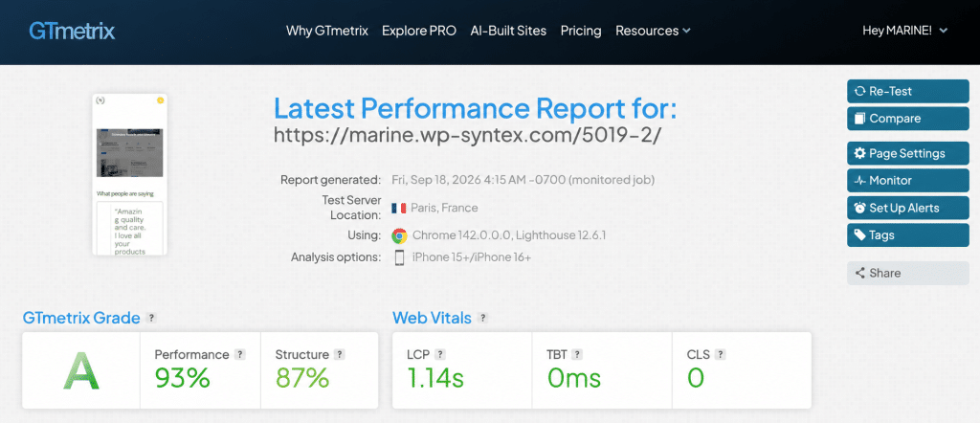Click the 1.14s LCP value
Screen dimensions: 980x423
(x=435, y=377)
